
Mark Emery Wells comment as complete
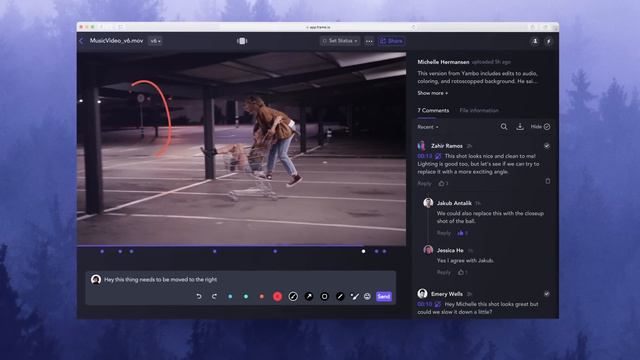(547, 294)
